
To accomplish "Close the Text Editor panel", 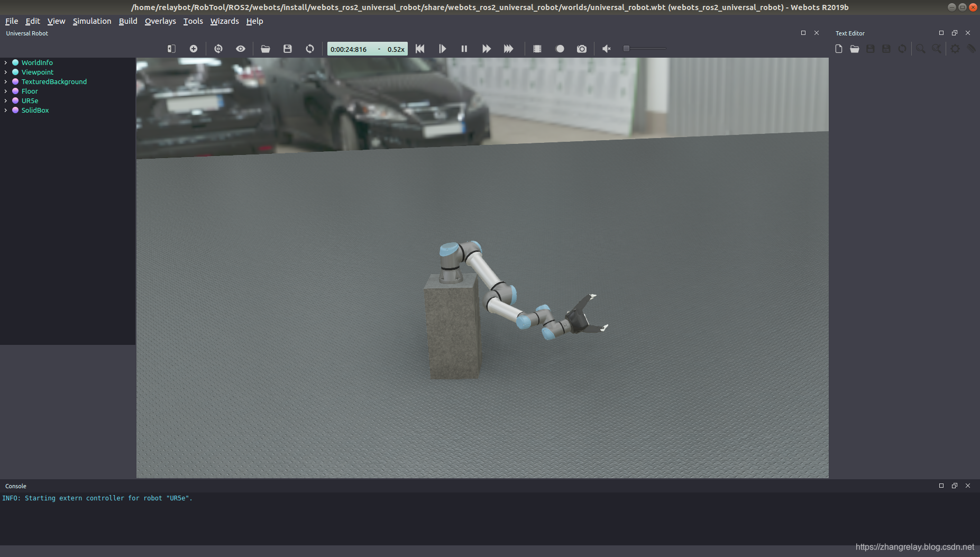I will tap(968, 33).
